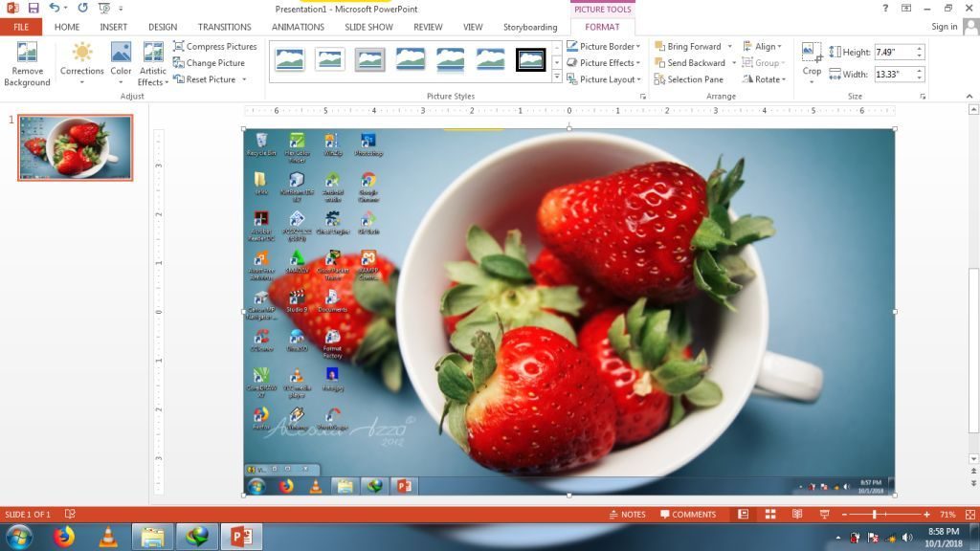This screenshot has height=551, width=980.
Task: Open Artistic Effects gallery
Action: [x=153, y=64]
